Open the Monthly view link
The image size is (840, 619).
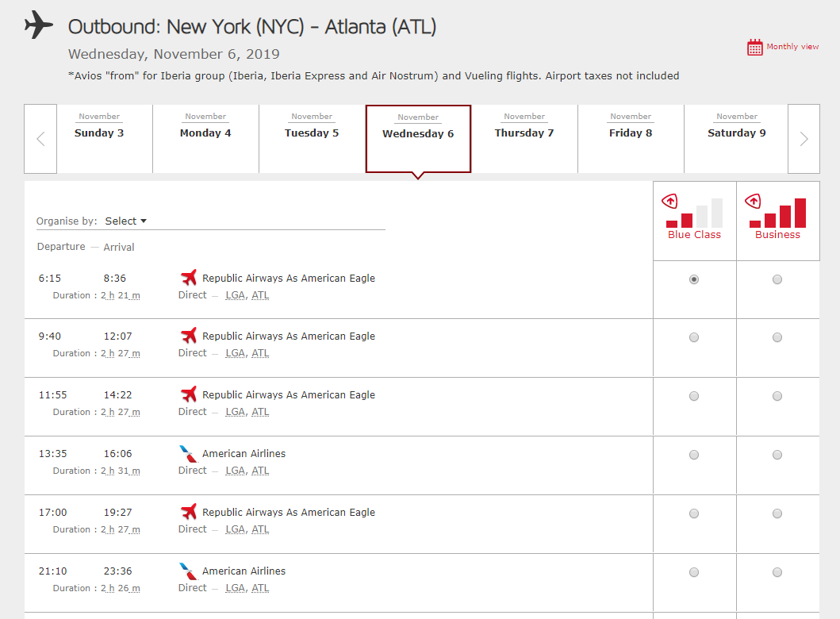(x=792, y=47)
